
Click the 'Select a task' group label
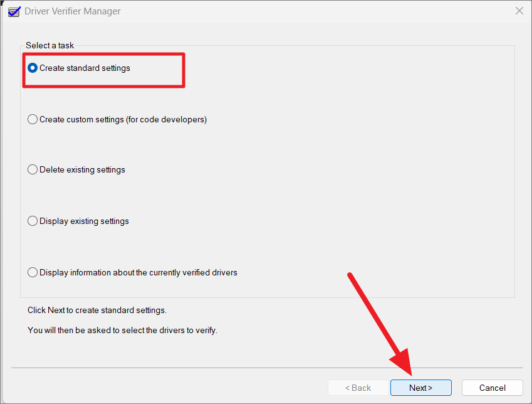(x=50, y=46)
